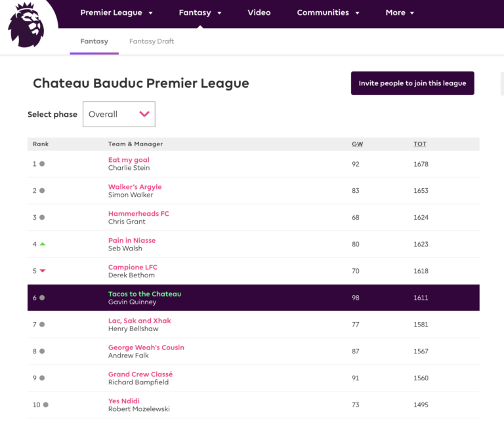Click the red down arrow beside rank 5
This screenshot has height=421, width=504.
43,271
